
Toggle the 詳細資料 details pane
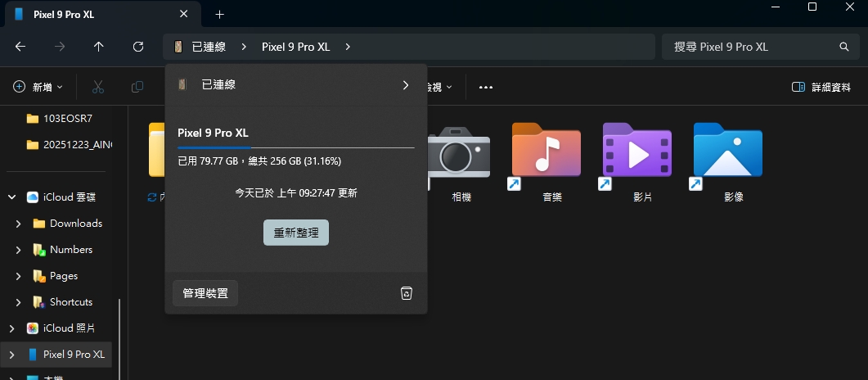coord(821,87)
